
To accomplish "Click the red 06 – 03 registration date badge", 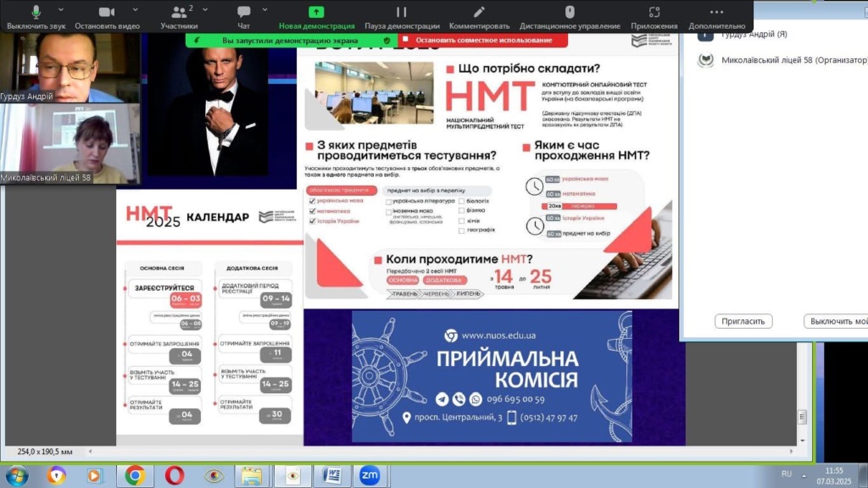I will click(186, 300).
